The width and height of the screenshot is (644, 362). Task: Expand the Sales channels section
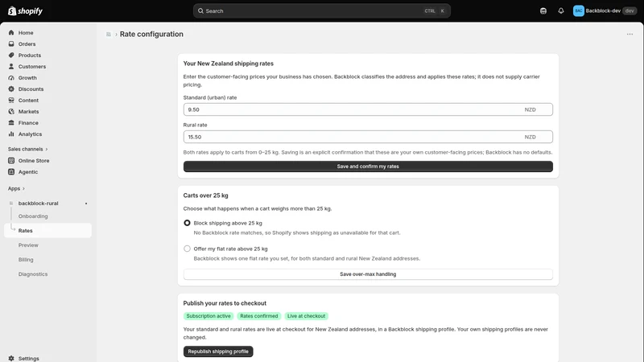click(x=27, y=149)
